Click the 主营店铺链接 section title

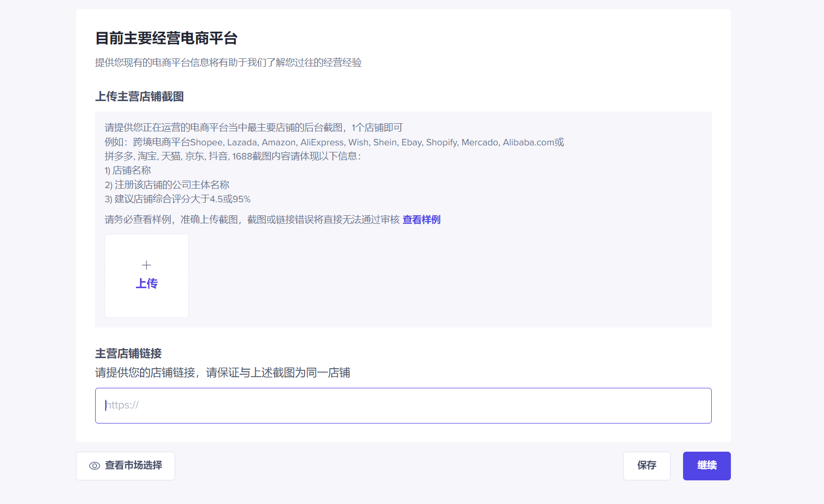pos(128,354)
